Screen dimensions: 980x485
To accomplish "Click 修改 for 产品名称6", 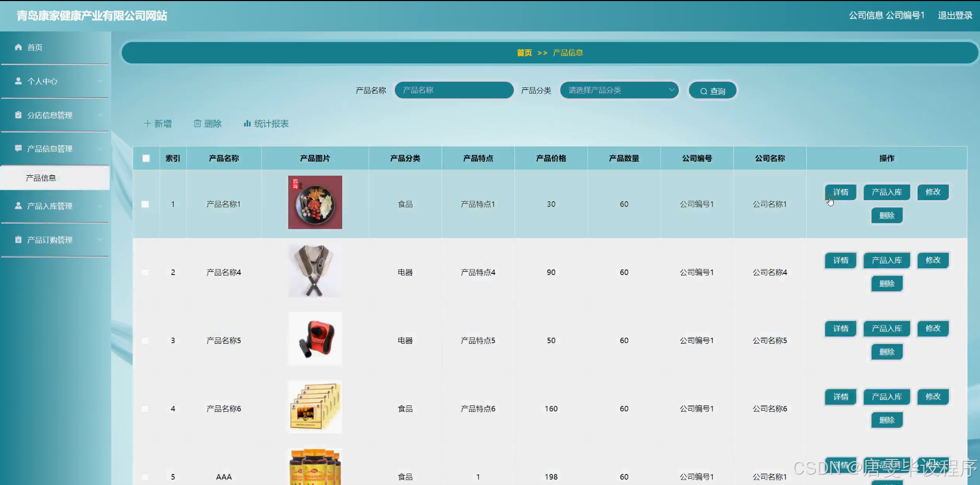I will pos(933,397).
